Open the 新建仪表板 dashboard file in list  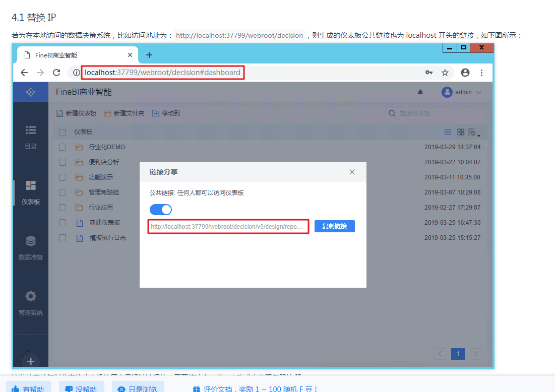coord(105,223)
